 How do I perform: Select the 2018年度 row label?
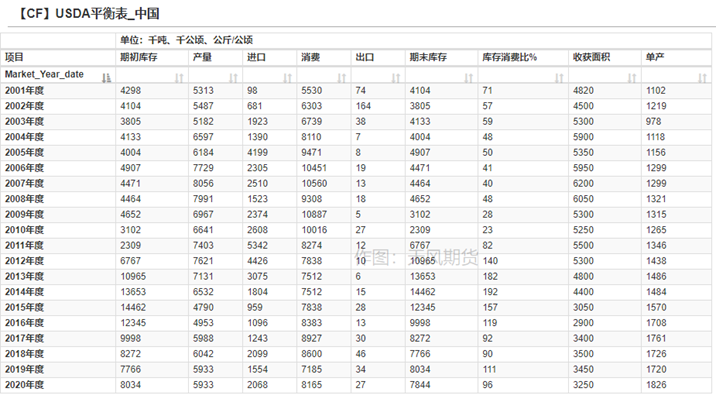[x=24, y=354]
